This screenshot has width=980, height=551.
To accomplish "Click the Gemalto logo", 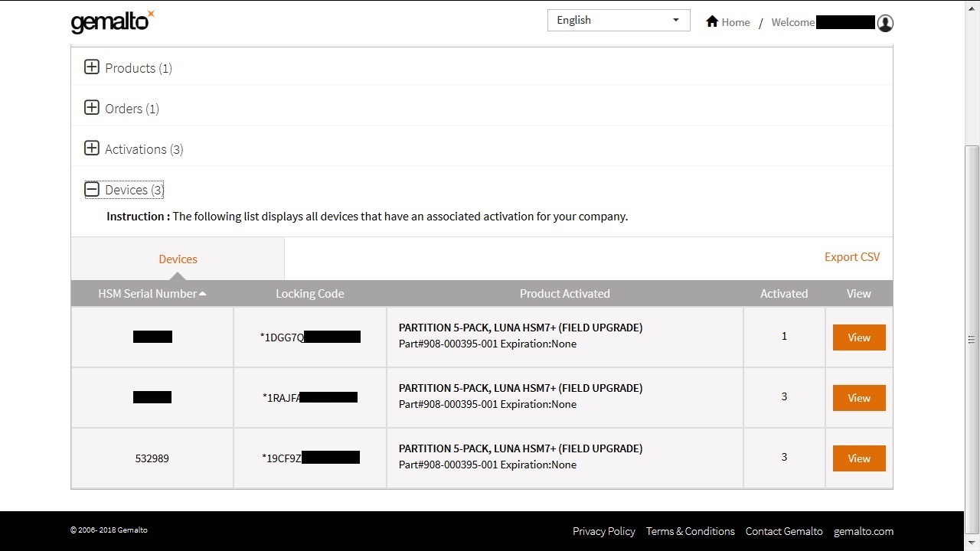I will click(x=112, y=21).
